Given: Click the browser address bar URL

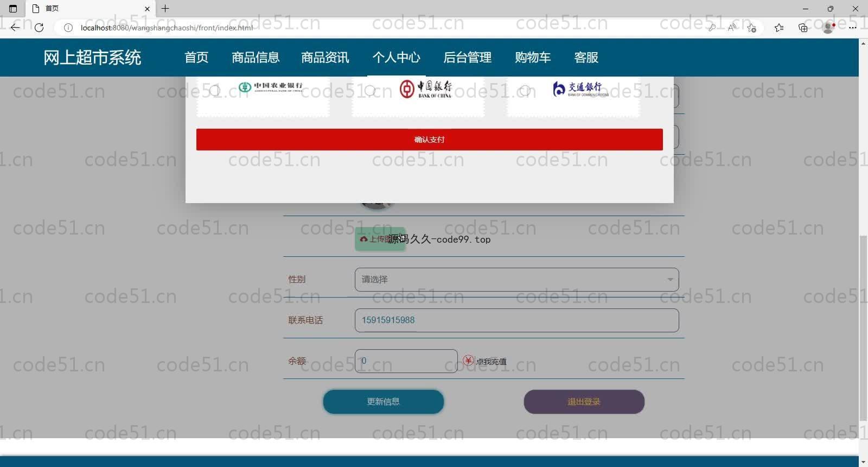Looking at the screenshot, I should tap(167, 28).
